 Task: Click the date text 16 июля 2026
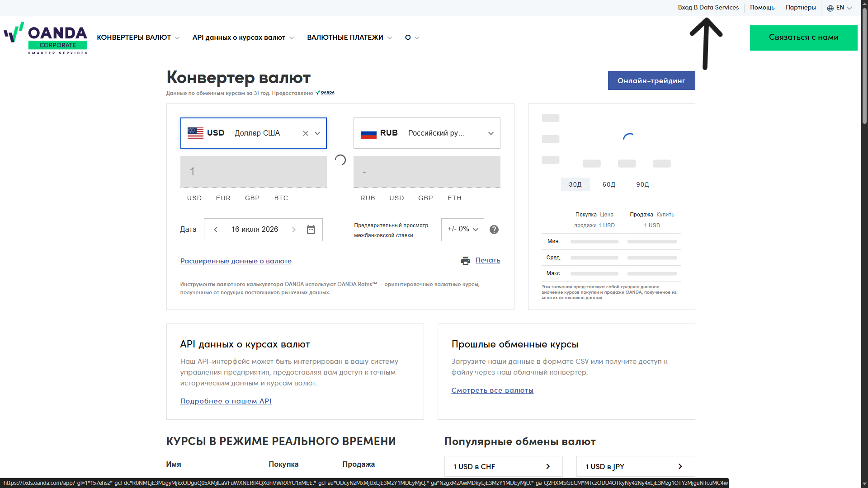255,230
